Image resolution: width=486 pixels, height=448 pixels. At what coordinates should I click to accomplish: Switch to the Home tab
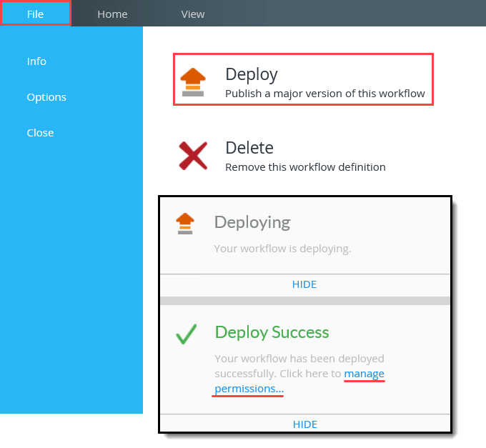pyautogui.click(x=112, y=14)
